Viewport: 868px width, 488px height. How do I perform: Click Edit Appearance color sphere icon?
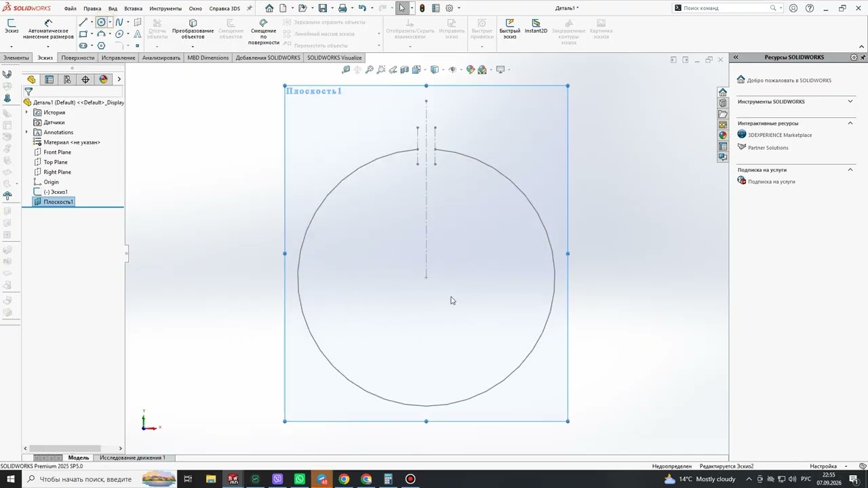click(x=471, y=70)
